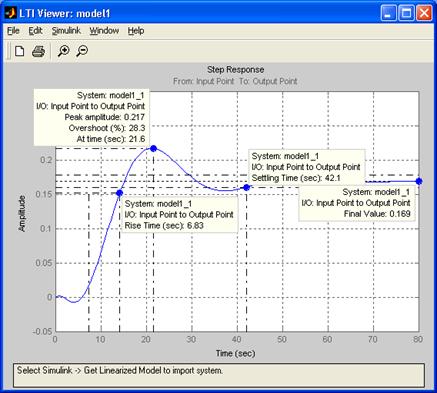Click the x-axis tick label 40
Viewport: 437px width, 393px height.
click(237, 339)
